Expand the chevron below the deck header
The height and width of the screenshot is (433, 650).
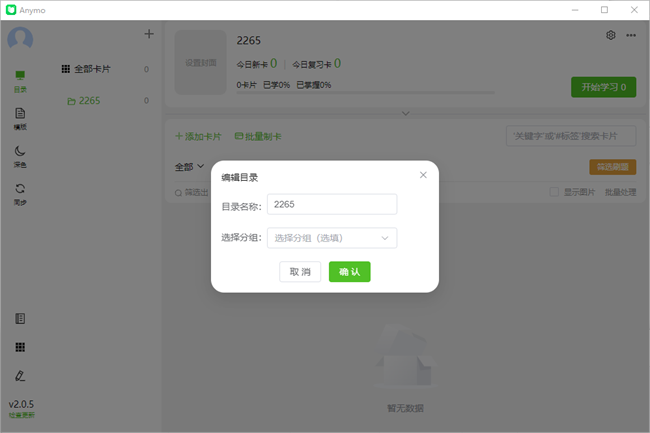pyautogui.click(x=405, y=114)
